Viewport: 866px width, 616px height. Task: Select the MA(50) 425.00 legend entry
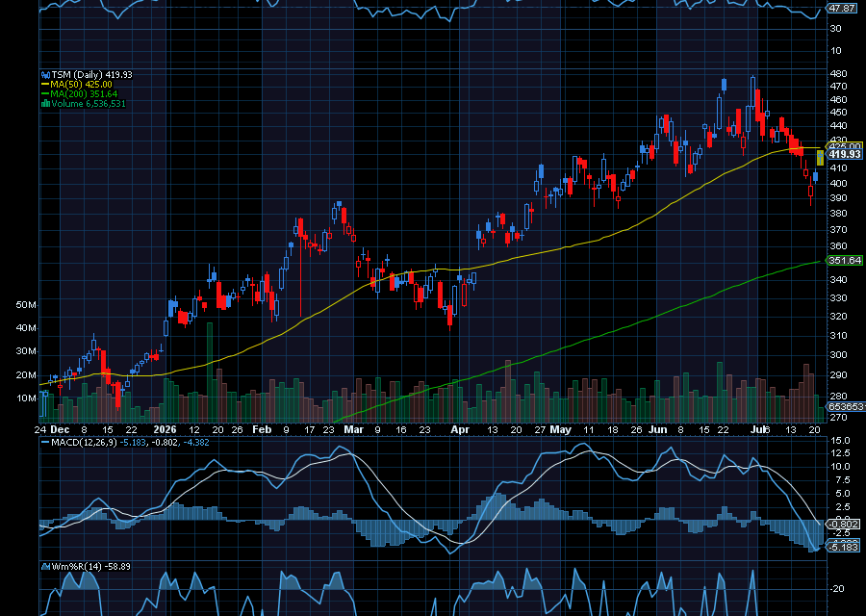point(82,85)
